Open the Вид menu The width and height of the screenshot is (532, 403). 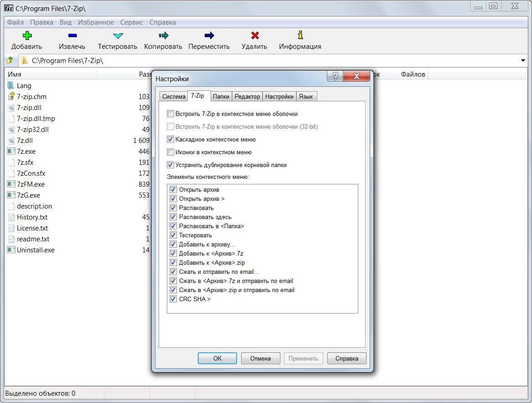(66, 22)
